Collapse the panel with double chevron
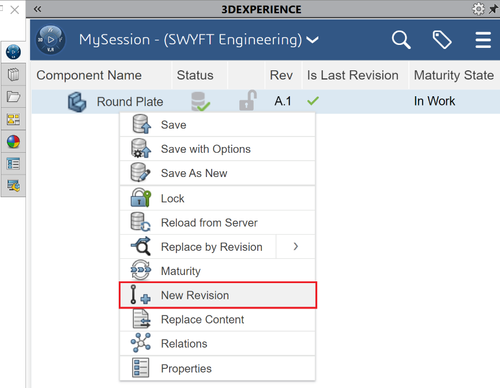The image size is (500, 388). 37,9
